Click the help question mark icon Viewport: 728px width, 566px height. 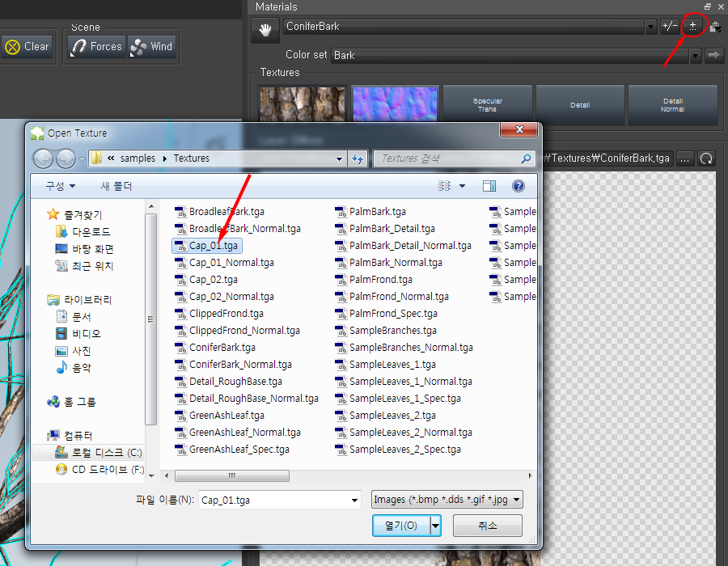(x=518, y=186)
